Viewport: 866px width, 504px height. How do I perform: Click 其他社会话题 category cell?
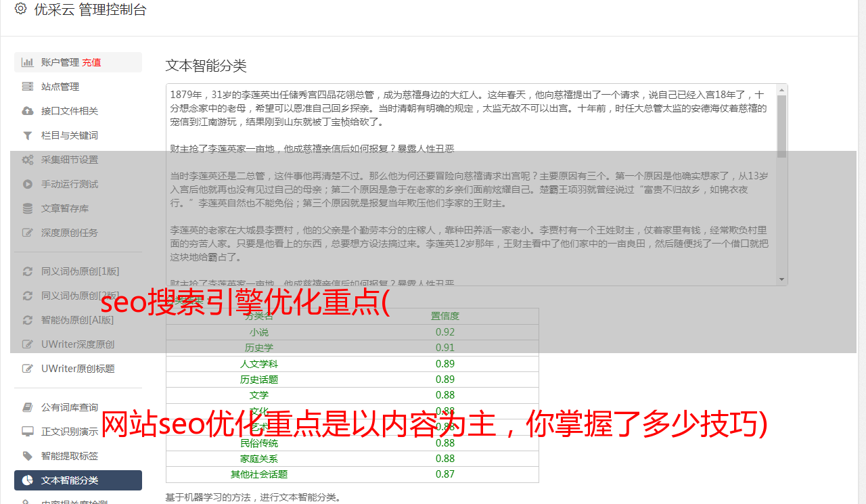tap(259, 474)
